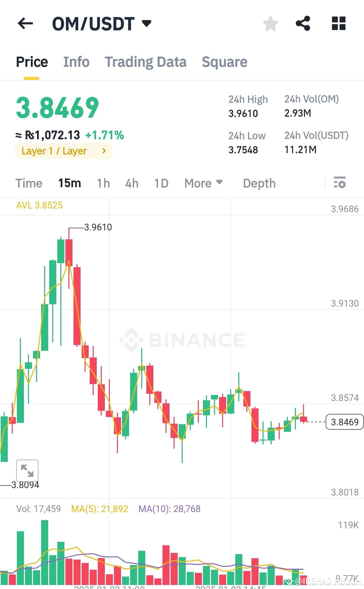Tap the current price tag 3.8469
This screenshot has height=589, width=364.
click(344, 422)
